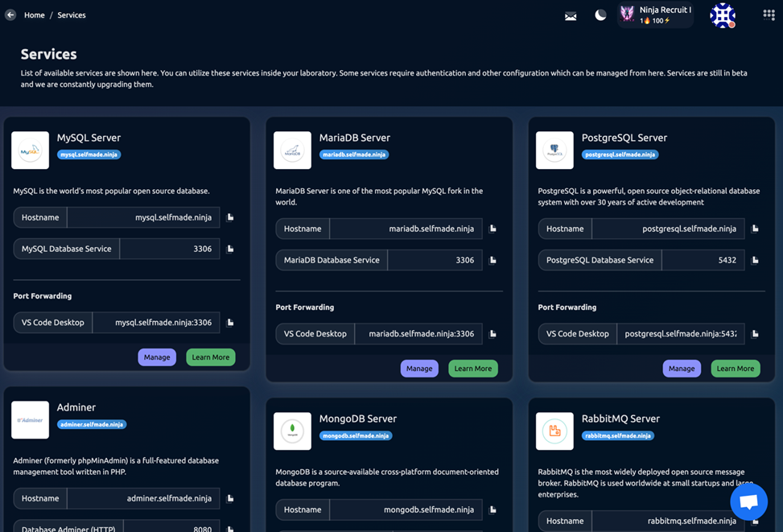
Task: Copy Adminer hostname value
Action: coord(230,498)
